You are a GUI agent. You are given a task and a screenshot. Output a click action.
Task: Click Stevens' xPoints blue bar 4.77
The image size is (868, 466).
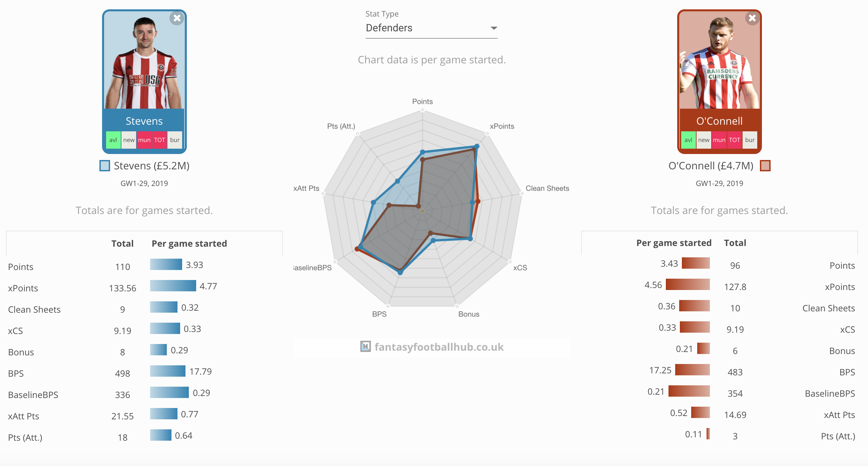pos(173,286)
